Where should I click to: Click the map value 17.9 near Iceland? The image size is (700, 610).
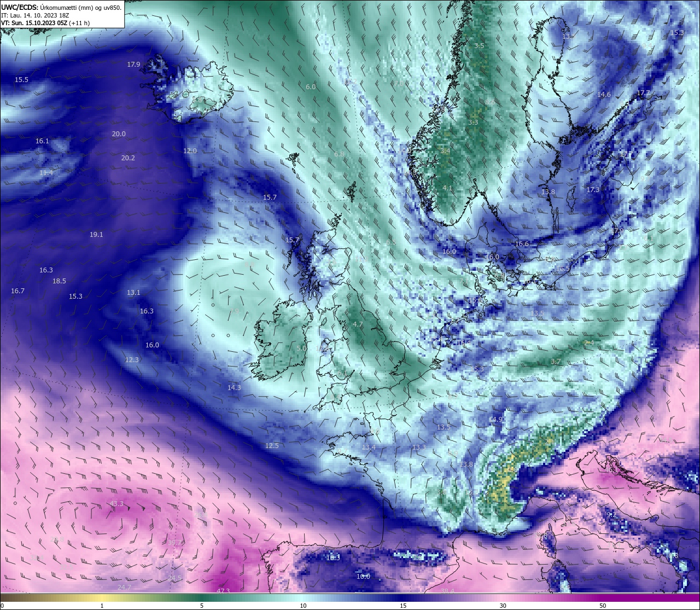(133, 65)
